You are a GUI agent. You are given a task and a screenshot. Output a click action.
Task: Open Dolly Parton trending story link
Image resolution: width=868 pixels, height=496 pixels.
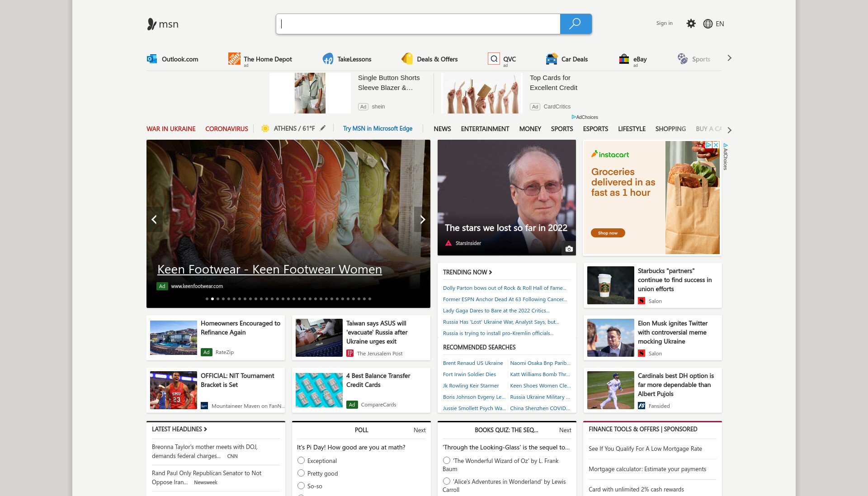click(505, 288)
